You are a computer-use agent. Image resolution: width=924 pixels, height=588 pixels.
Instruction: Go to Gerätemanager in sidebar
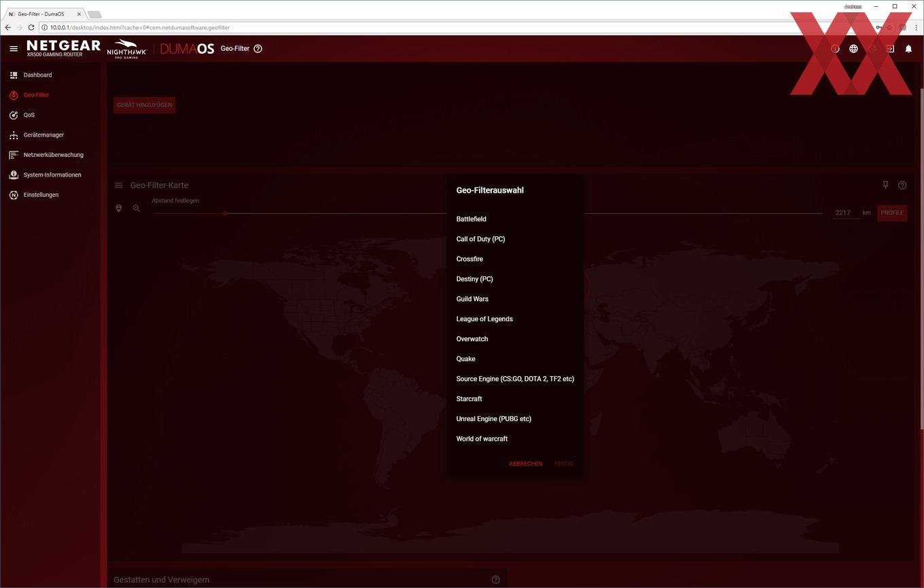pyautogui.click(x=43, y=135)
